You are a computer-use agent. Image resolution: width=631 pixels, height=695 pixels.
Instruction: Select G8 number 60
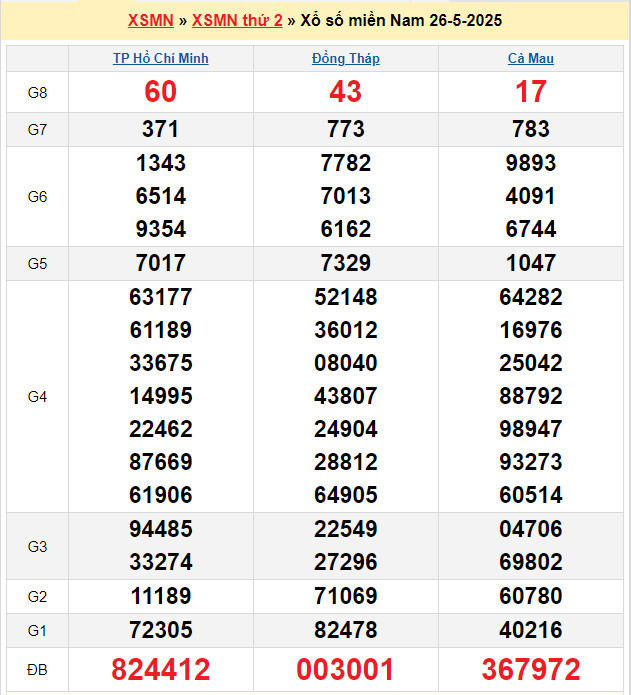point(161,92)
